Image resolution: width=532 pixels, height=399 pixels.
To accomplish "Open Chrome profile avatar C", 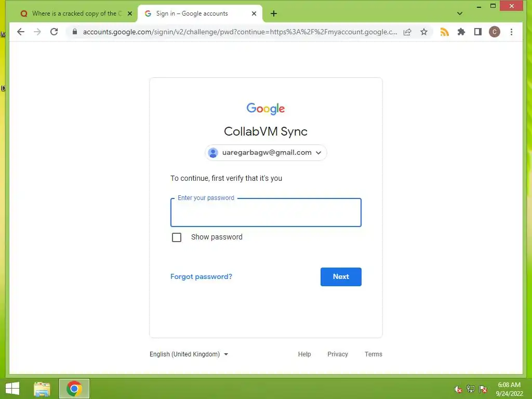I will pyautogui.click(x=495, y=32).
